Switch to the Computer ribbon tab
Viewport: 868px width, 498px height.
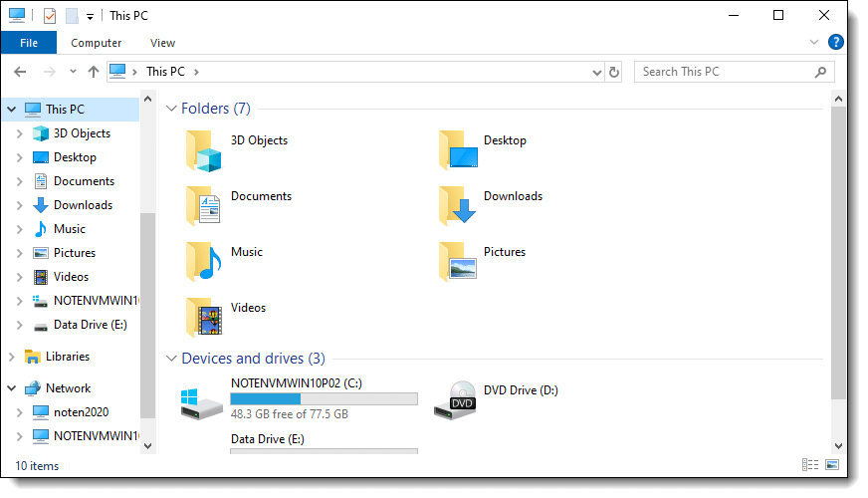96,43
